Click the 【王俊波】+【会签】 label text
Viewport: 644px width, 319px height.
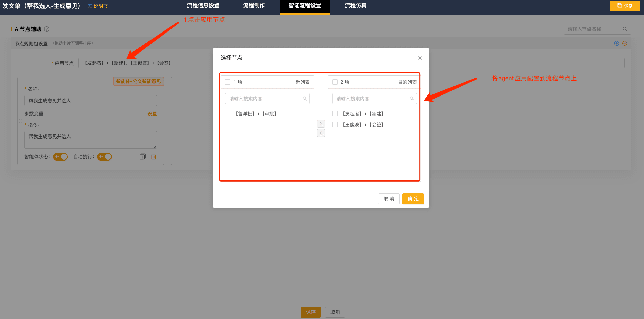click(x=363, y=125)
